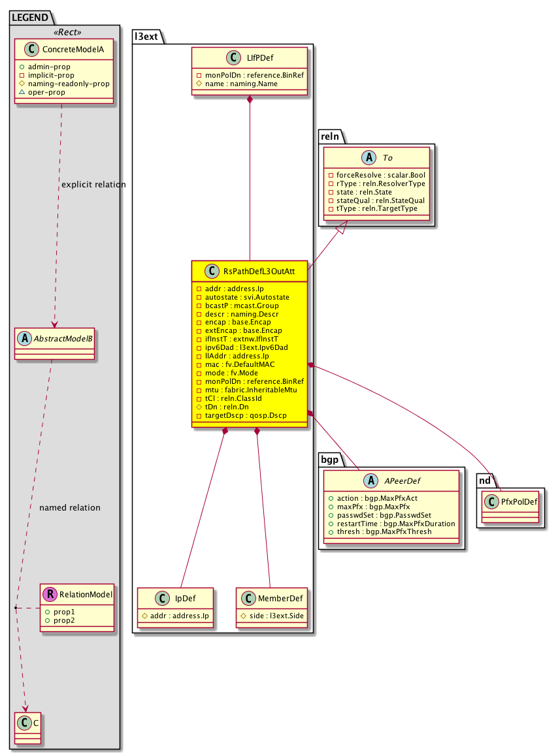Click the 'named relation' label text
The image size is (558, 756).
70,507
